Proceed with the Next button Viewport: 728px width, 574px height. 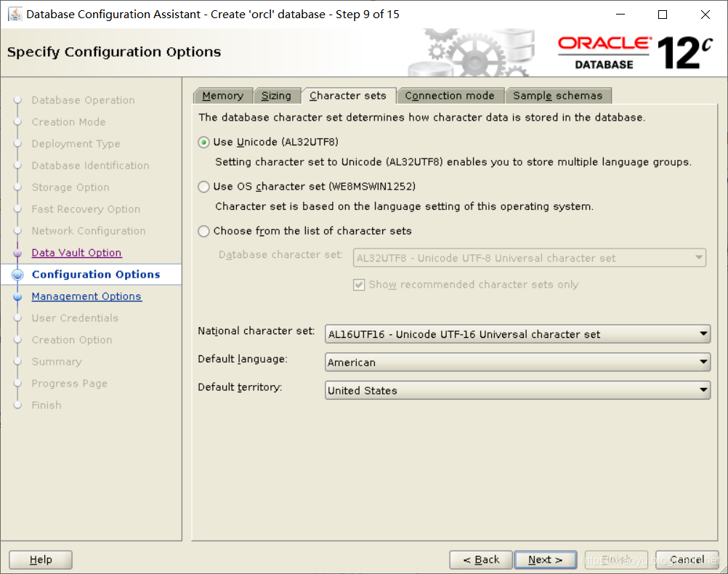(546, 559)
